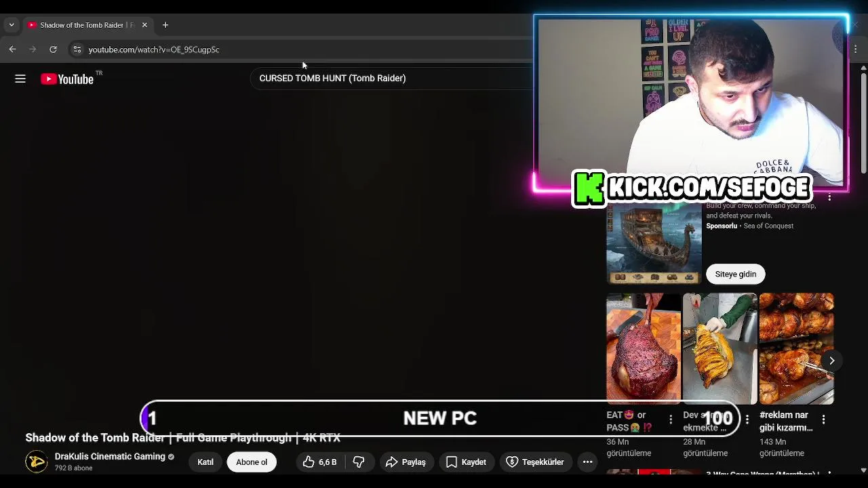Click the YouTube search box
The height and width of the screenshot is (488, 868).
[393, 78]
